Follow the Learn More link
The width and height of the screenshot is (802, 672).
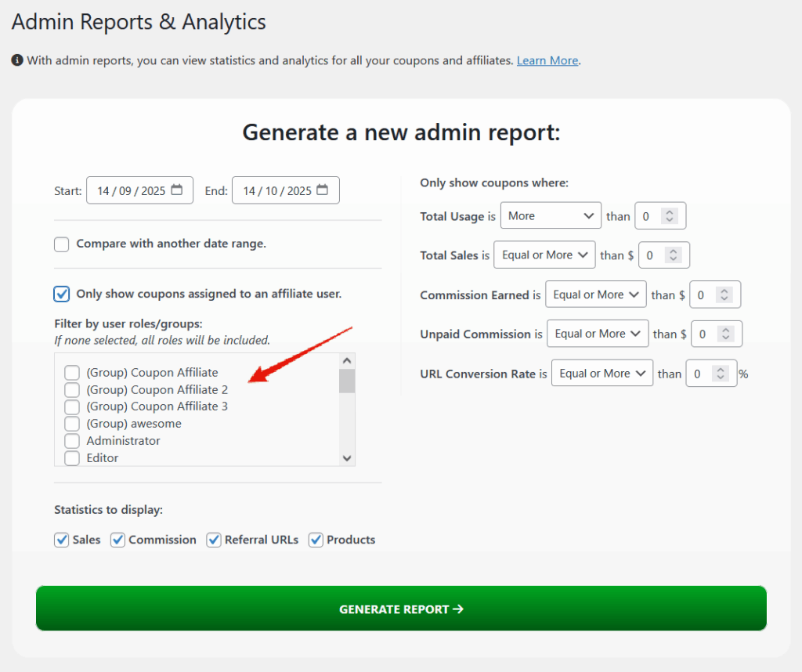(547, 60)
